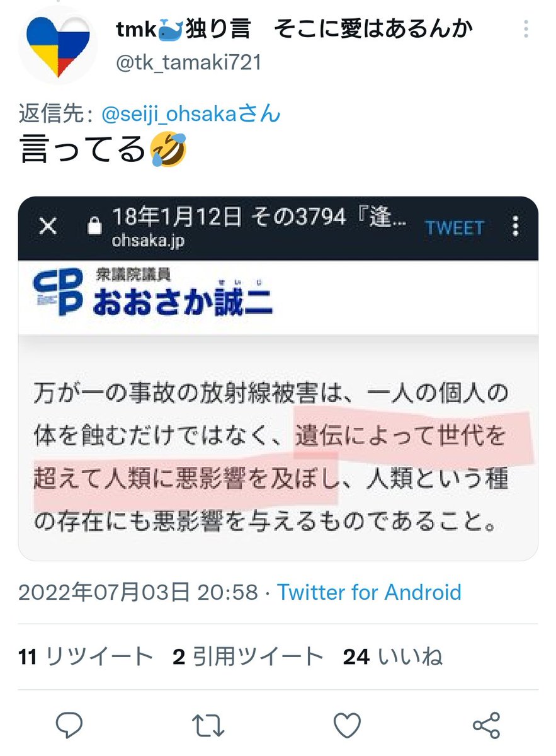Close embedded browser X icon
This screenshot has width=556, height=756.
pos(48,227)
